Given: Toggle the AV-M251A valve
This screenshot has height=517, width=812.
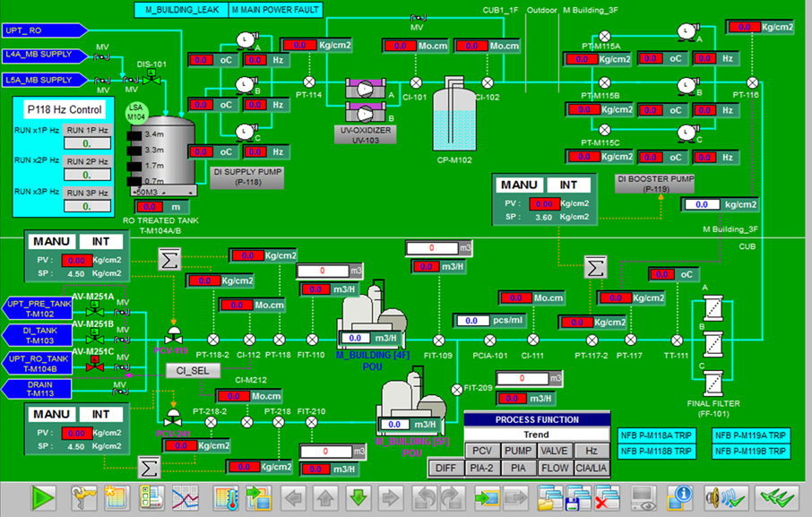Looking at the screenshot, I should [x=93, y=311].
